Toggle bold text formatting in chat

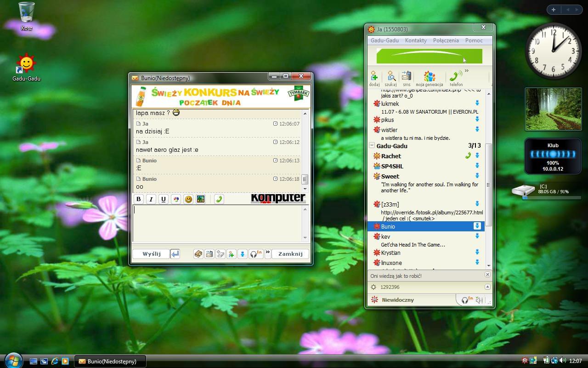[139, 199]
